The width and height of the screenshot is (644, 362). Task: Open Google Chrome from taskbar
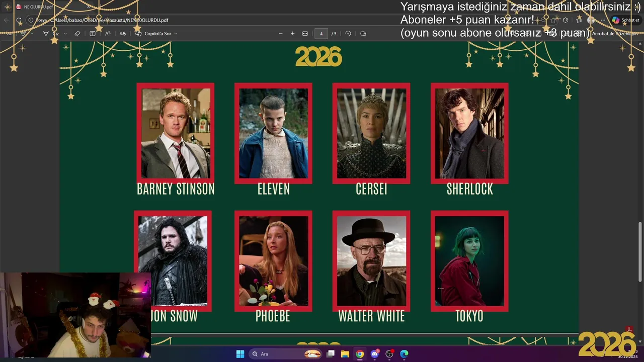[360, 354]
